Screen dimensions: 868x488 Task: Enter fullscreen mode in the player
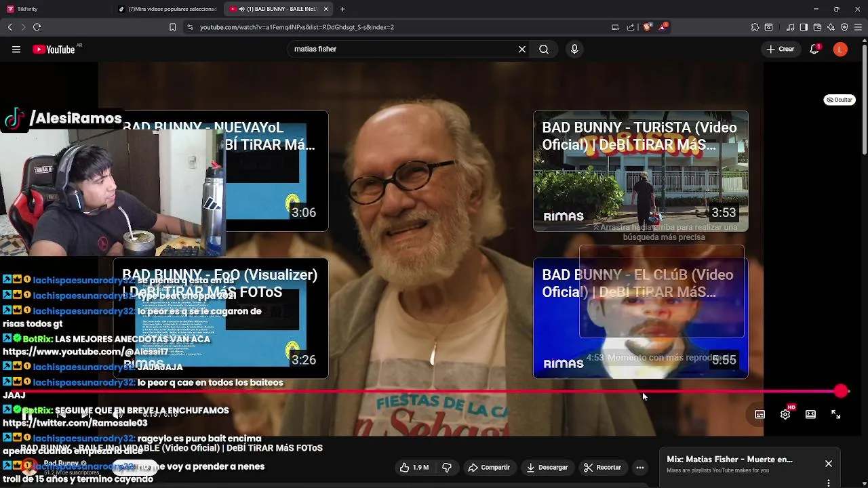pyautogui.click(x=836, y=414)
